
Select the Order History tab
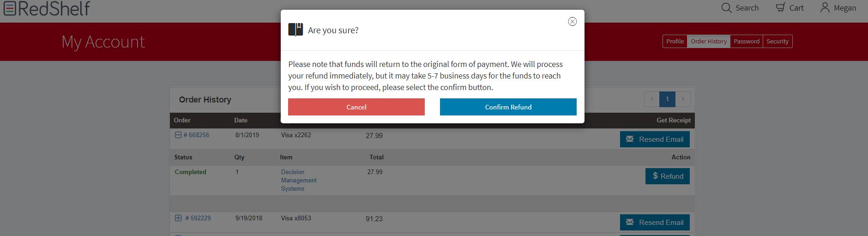pos(709,41)
